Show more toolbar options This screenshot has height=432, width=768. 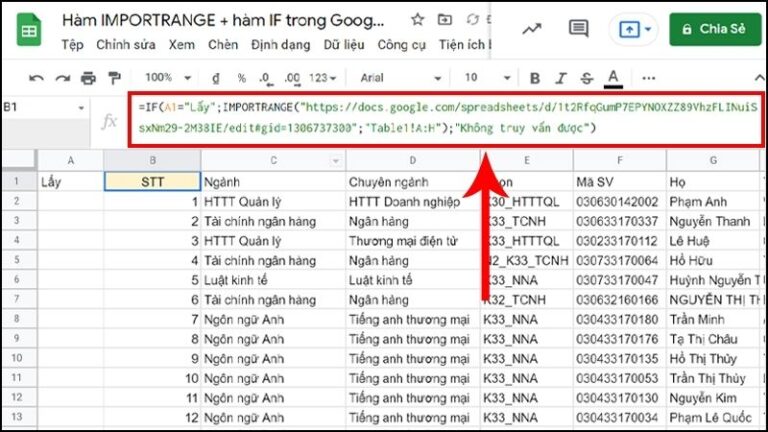648,78
